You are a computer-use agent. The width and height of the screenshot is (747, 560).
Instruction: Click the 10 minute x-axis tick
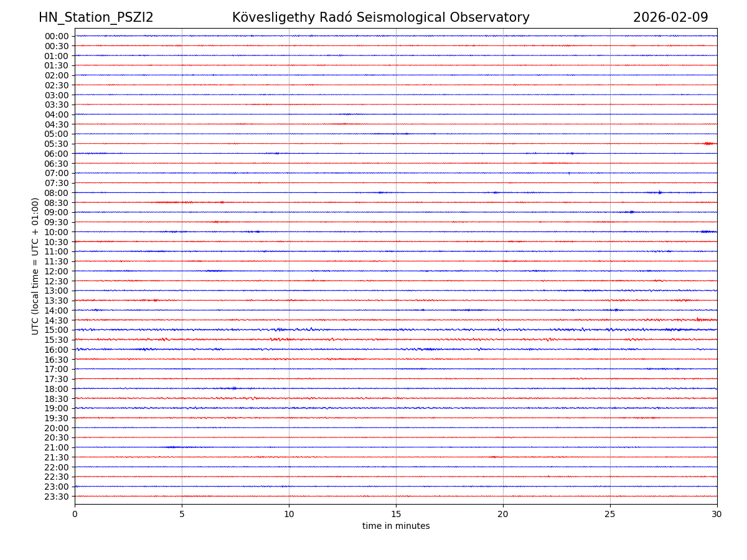(289, 515)
